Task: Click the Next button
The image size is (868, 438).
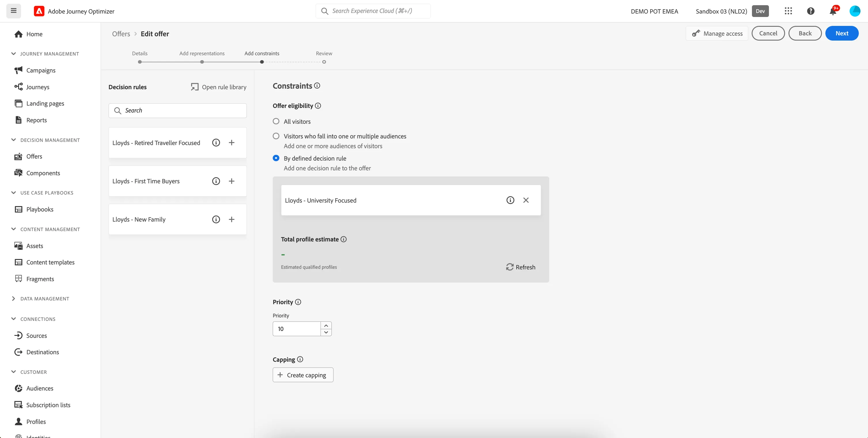Action: (842, 33)
